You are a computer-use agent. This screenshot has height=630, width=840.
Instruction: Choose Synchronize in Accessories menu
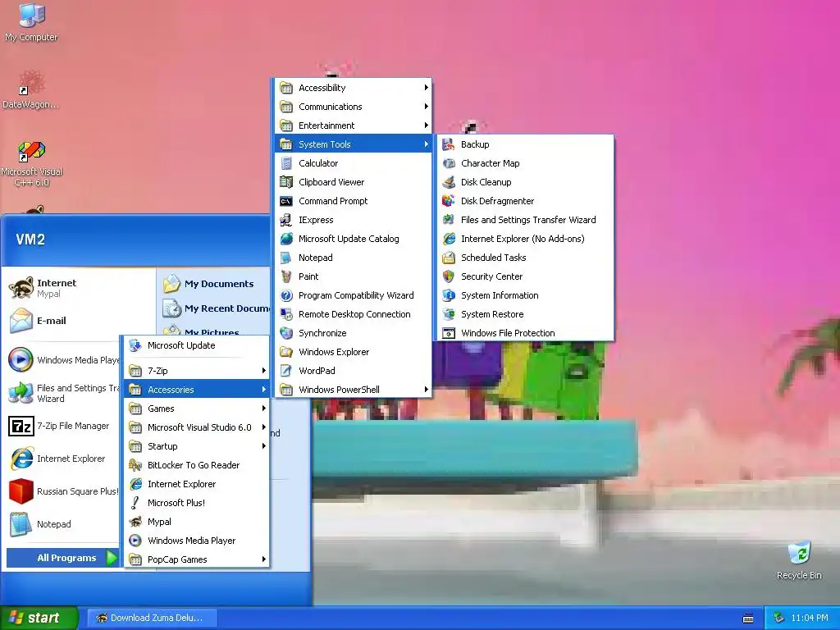[x=354, y=333]
